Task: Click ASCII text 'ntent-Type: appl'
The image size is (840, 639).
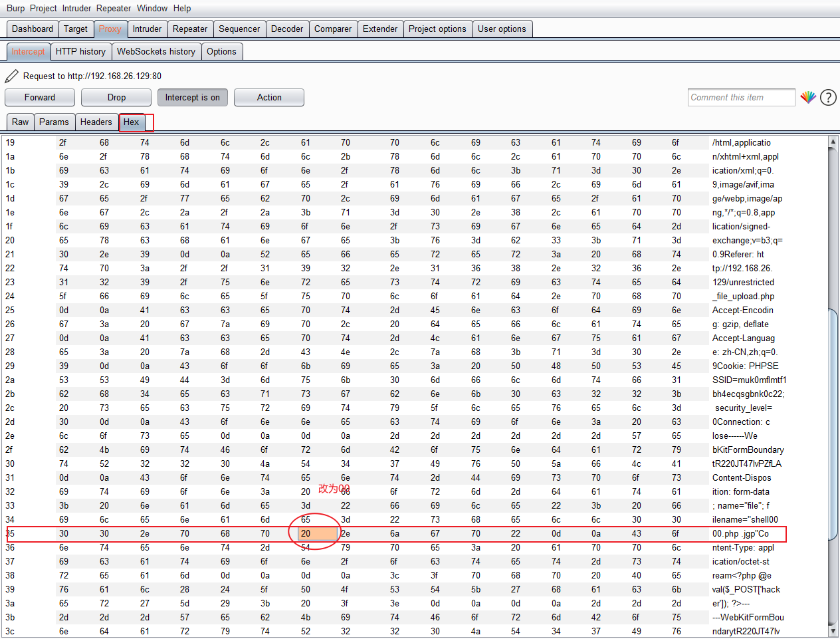Action: (x=743, y=547)
